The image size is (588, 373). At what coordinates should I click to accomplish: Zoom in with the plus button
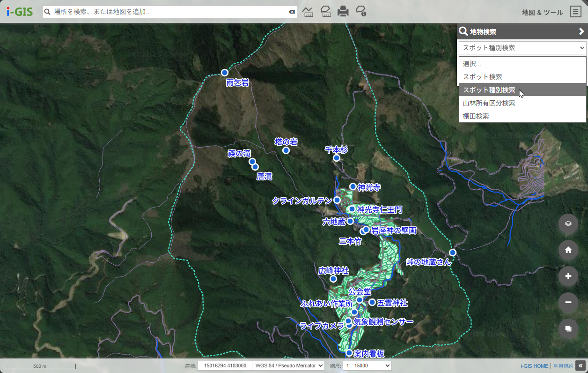click(x=568, y=276)
